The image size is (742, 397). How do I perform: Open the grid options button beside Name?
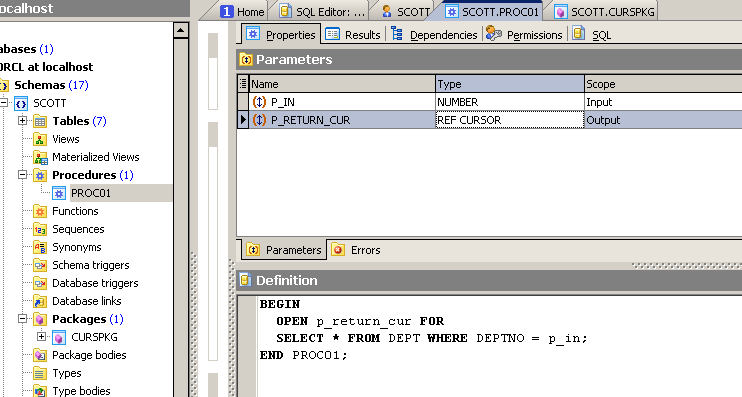click(x=243, y=84)
